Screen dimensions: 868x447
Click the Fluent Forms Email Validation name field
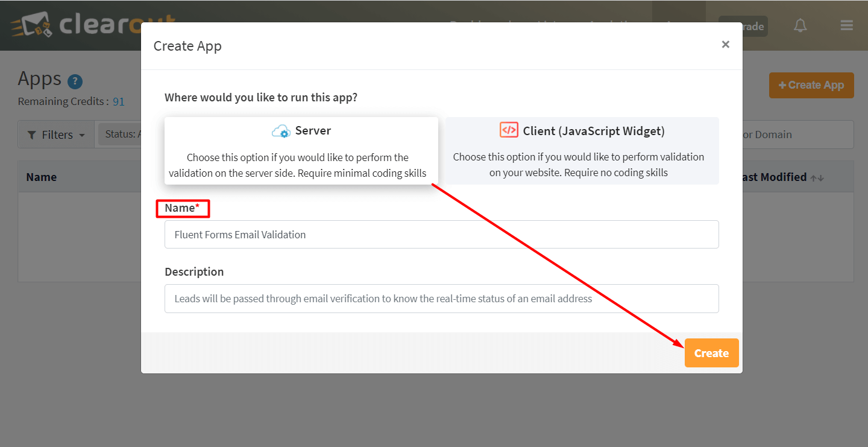[x=442, y=235]
